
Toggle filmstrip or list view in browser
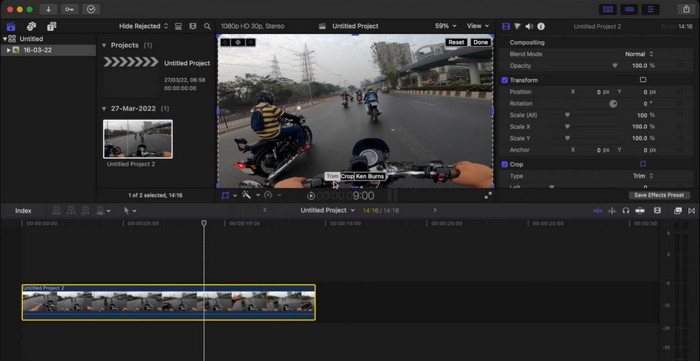point(193,26)
